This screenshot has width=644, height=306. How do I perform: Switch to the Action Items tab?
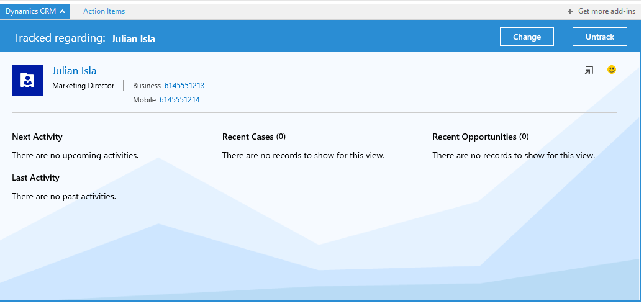point(104,11)
